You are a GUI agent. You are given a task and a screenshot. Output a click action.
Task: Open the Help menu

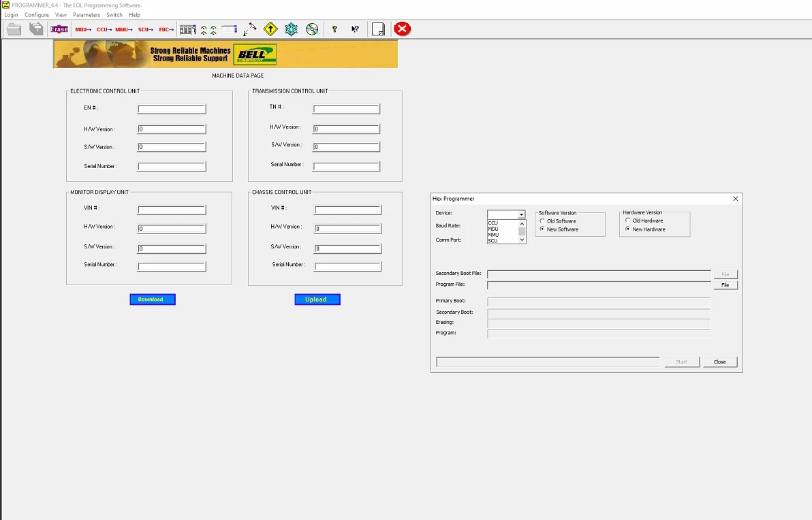pos(135,15)
